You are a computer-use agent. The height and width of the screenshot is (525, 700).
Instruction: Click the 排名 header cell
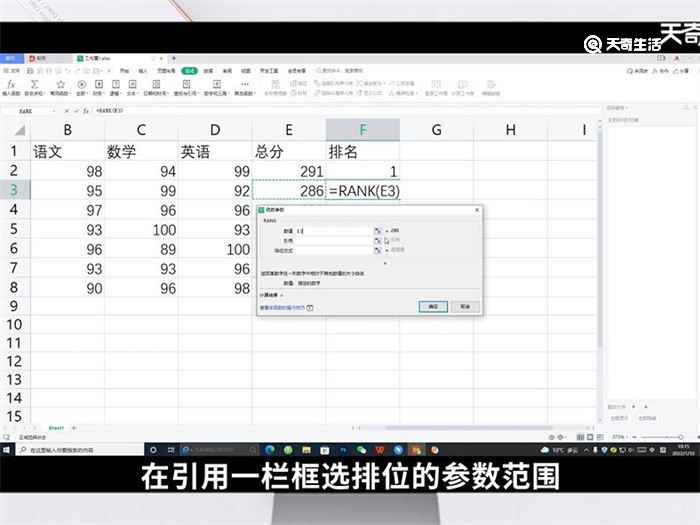[362, 152]
